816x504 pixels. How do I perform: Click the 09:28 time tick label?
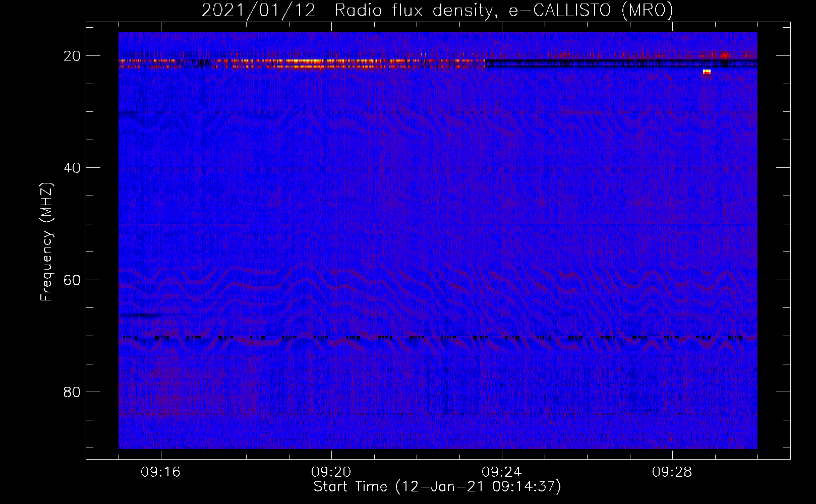point(672,472)
